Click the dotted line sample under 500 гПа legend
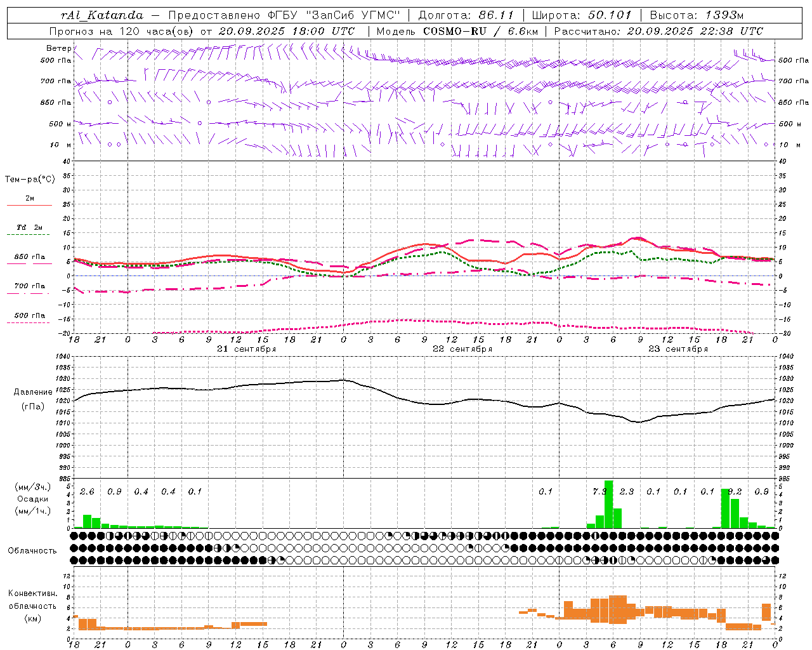 [x=29, y=323]
